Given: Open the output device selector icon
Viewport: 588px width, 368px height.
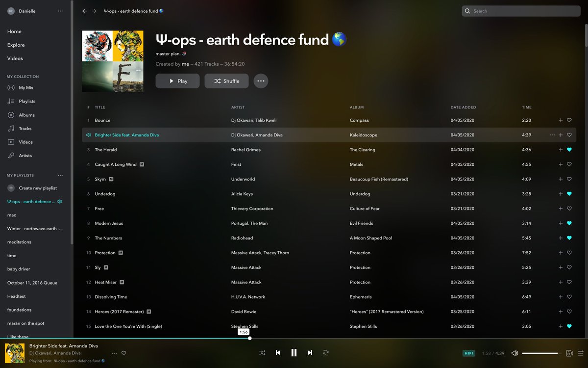Looking at the screenshot, I should (x=569, y=353).
